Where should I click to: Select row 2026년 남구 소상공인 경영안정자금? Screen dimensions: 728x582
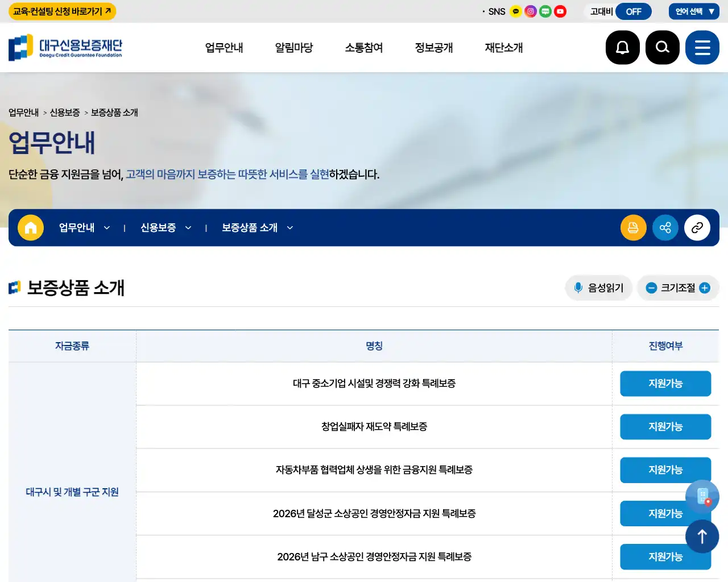[374, 557]
